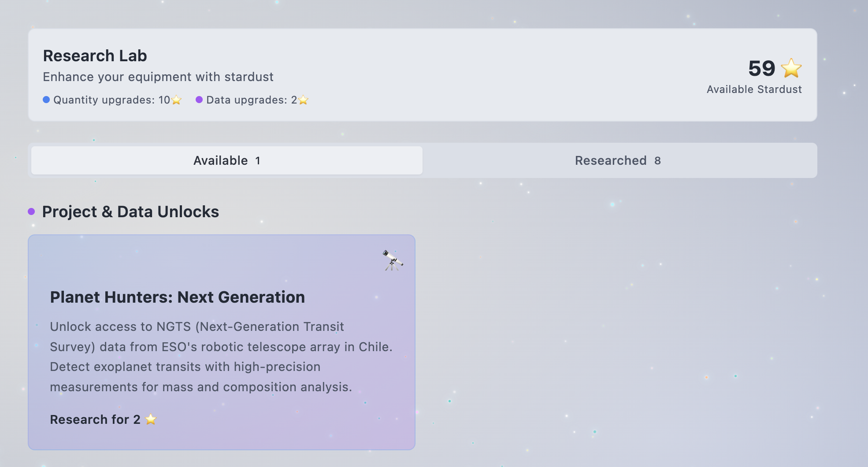The height and width of the screenshot is (467, 868).
Task: Select the Available tab
Action: coord(226,160)
